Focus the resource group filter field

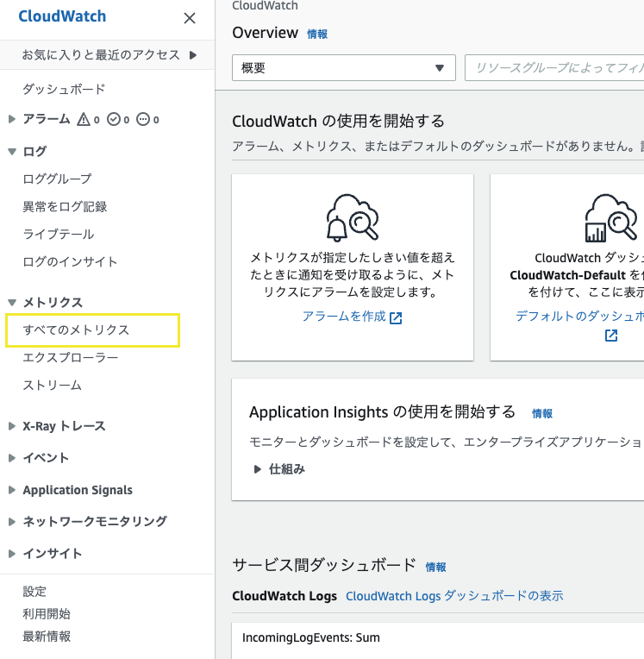pyautogui.click(x=554, y=67)
